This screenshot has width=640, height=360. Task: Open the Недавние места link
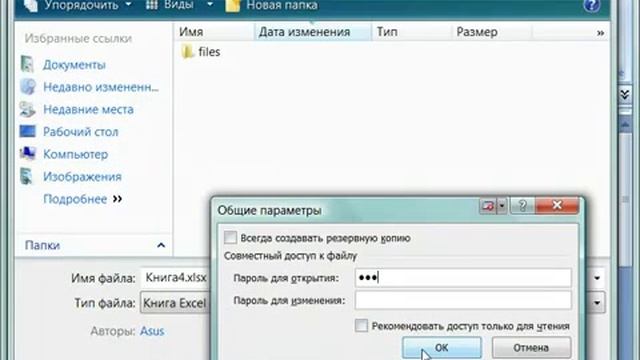(88, 109)
